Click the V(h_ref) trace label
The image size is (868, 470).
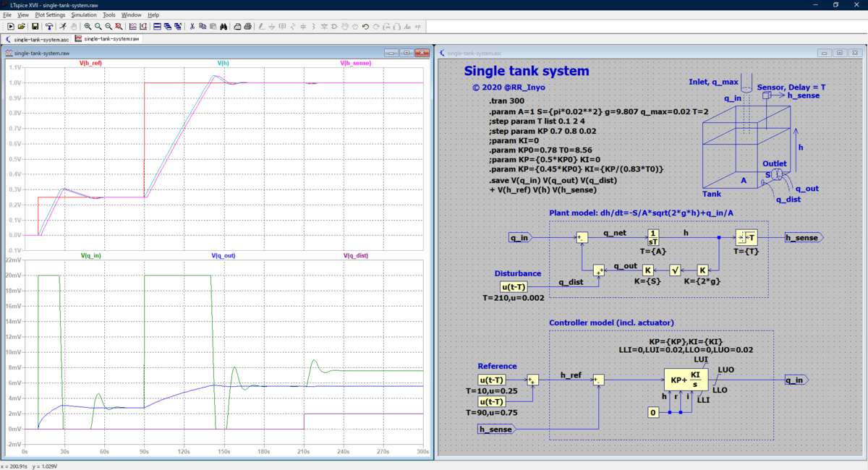tap(89, 64)
